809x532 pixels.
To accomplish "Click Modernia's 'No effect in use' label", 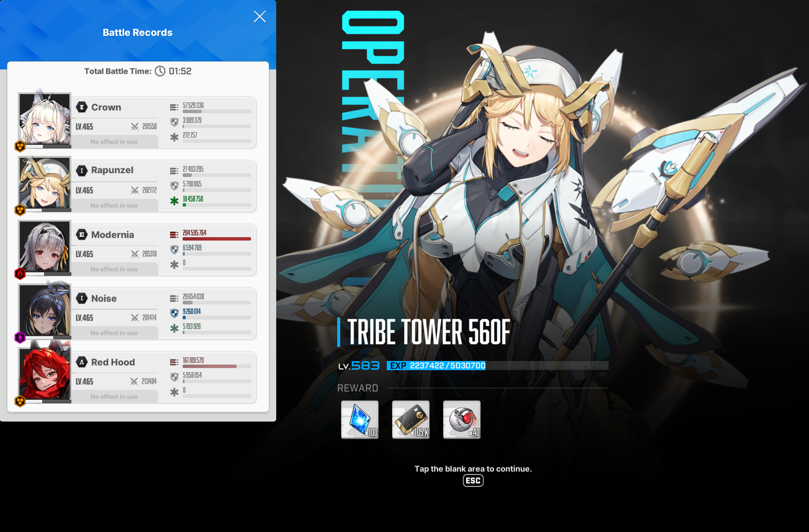I will [x=114, y=269].
